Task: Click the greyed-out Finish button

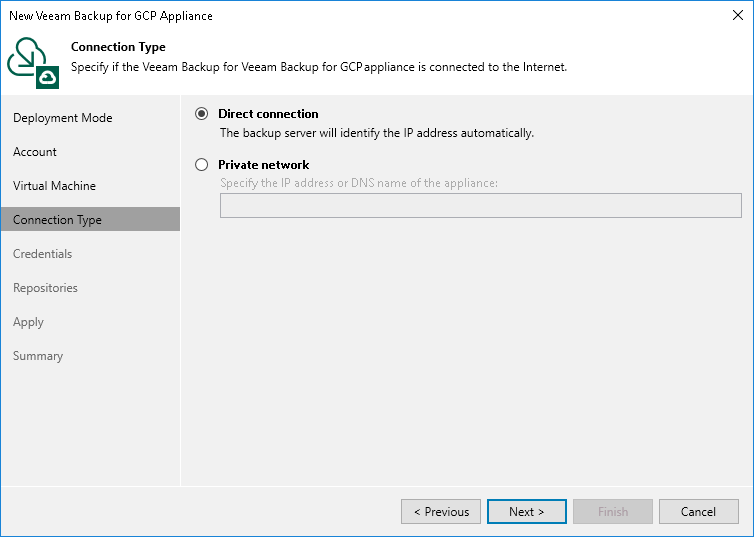Action: click(613, 512)
